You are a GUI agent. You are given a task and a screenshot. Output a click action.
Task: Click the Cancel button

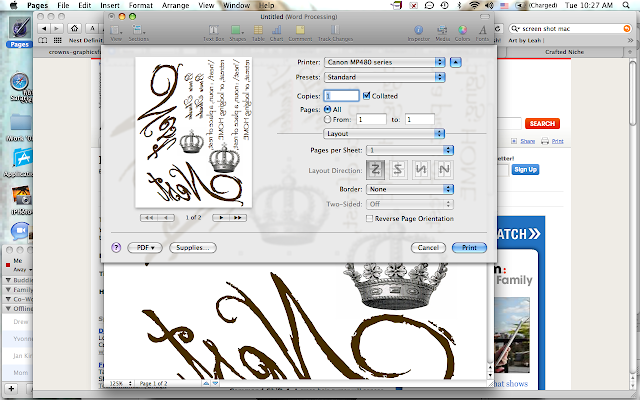tap(428, 247)
